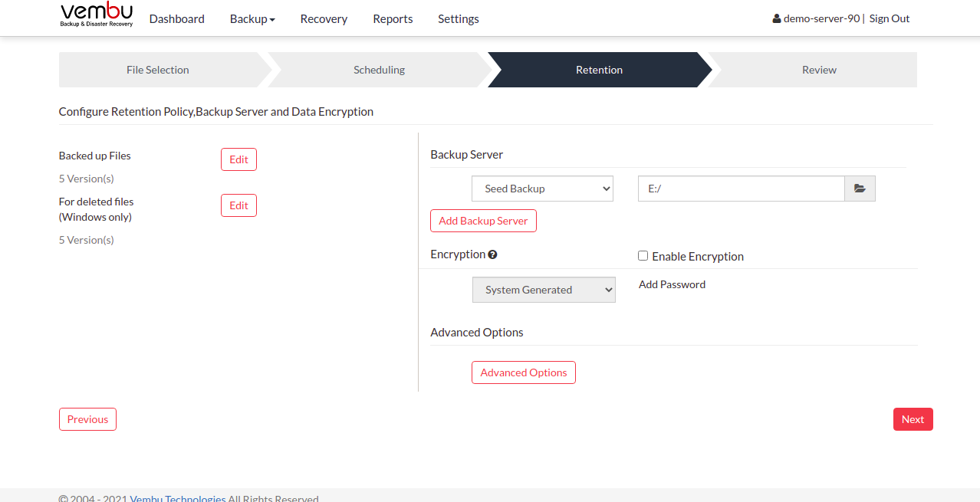Image resolution: width=980 pixels, height=502 pixels.
Task: Click the user profile icon beside demo-server-90
Action: click(x=777, y=19)
